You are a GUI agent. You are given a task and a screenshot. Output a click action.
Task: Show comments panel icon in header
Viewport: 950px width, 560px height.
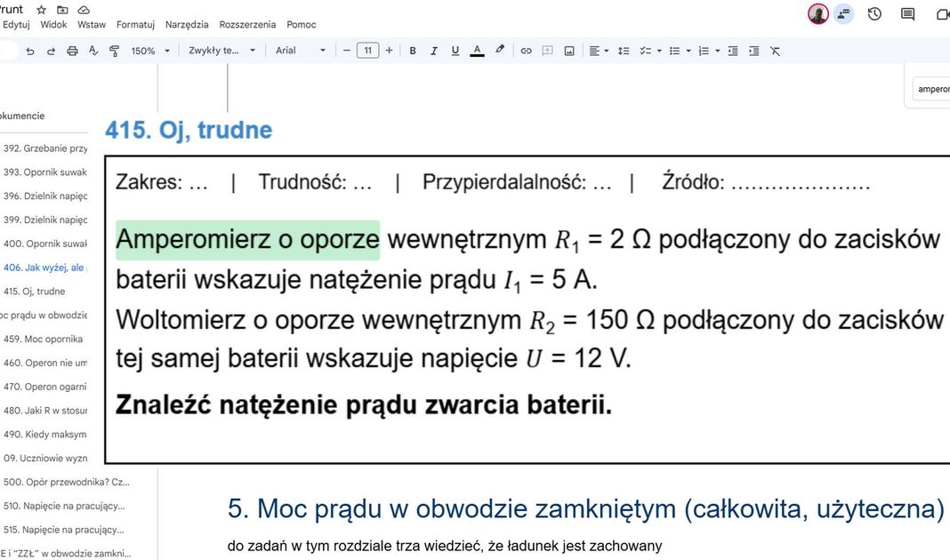pos(907,13)
